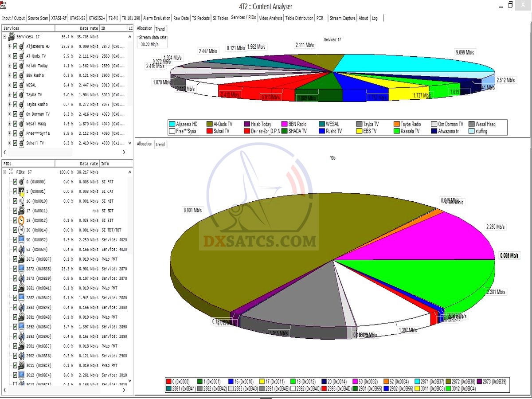
Task: Toggle the BBN Radio checkbox
Action: (16, 75)
